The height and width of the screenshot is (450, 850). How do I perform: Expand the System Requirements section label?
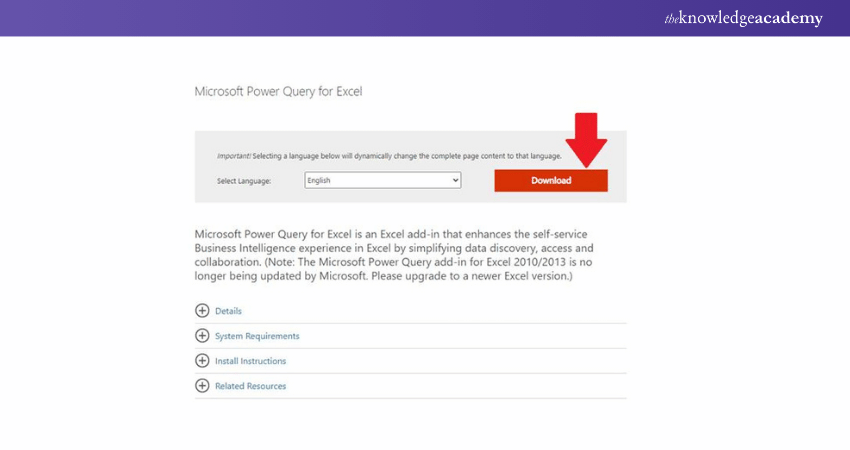coord(257,336)
